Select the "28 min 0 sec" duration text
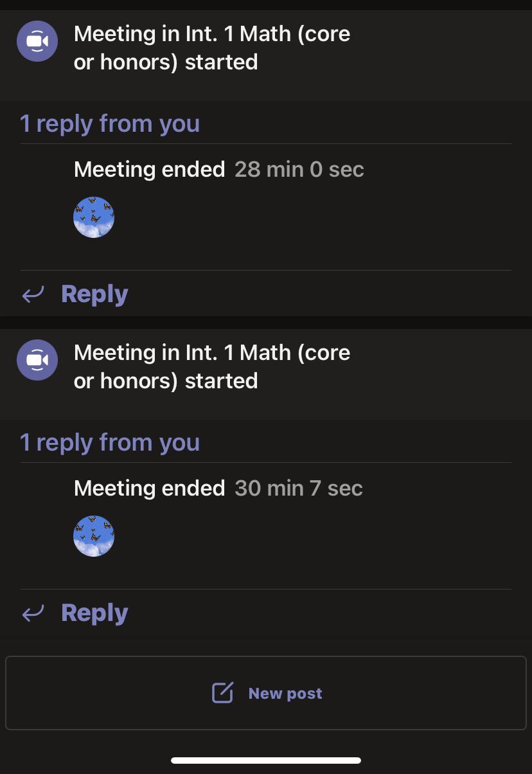The height and width of the screenshot is (774, 532). [299, 170]
